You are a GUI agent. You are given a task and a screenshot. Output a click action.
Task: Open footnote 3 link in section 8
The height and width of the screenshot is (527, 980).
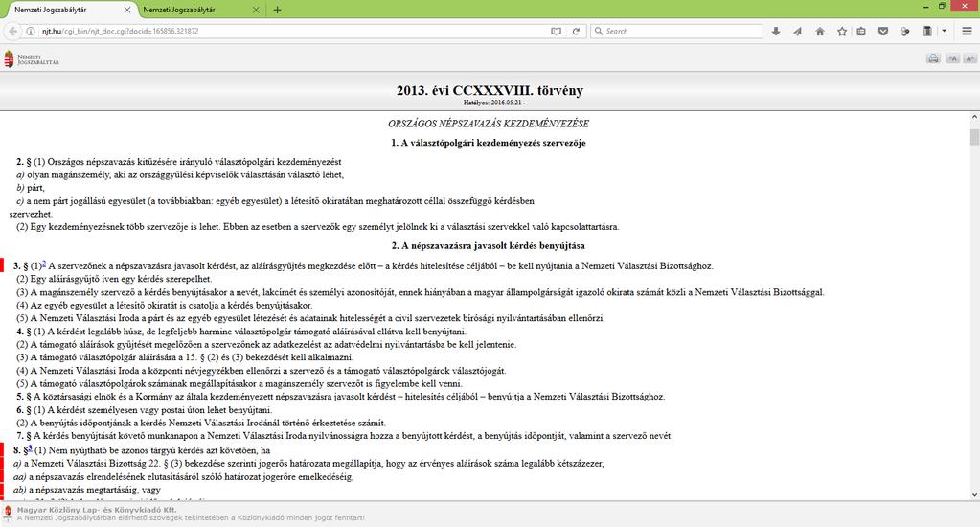click(30, 448)
